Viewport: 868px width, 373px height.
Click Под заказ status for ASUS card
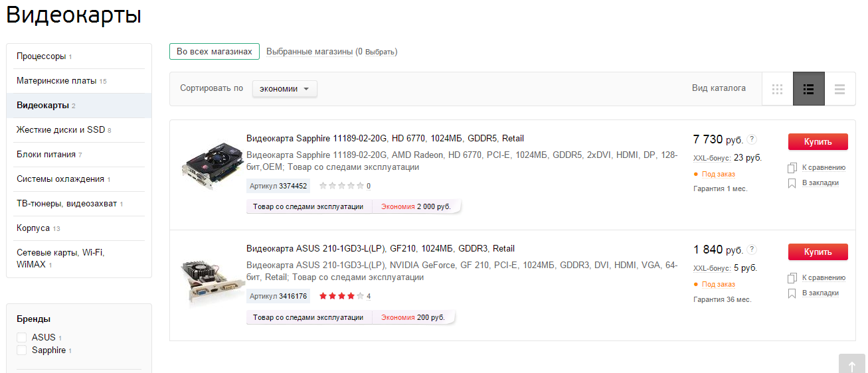point(718,285)
